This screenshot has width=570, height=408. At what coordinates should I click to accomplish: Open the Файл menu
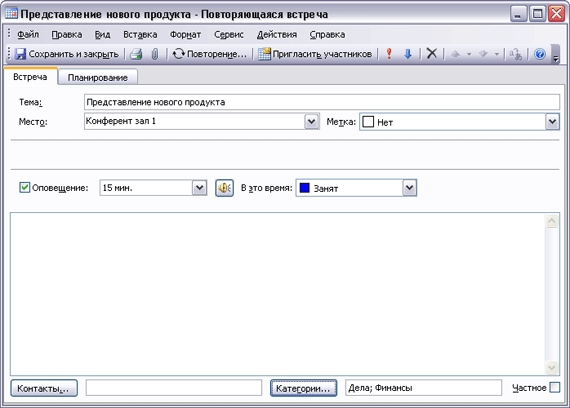(x=28, y=35)
